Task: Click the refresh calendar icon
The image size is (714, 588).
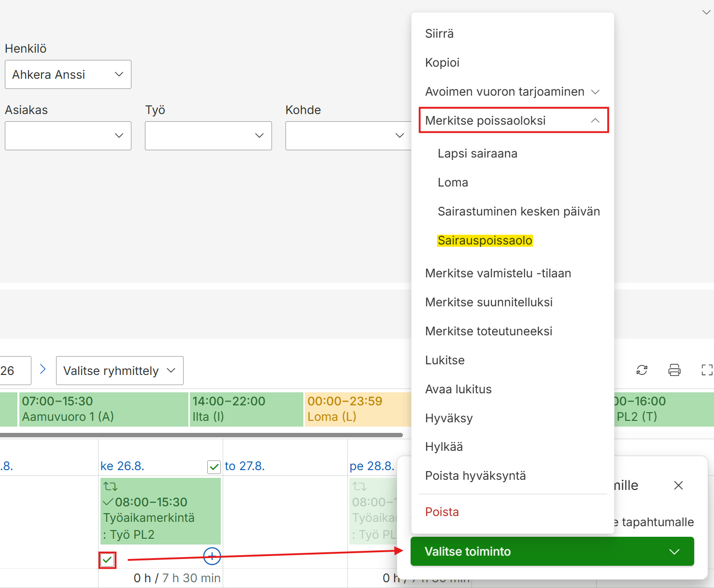Action: coord(642,370)
